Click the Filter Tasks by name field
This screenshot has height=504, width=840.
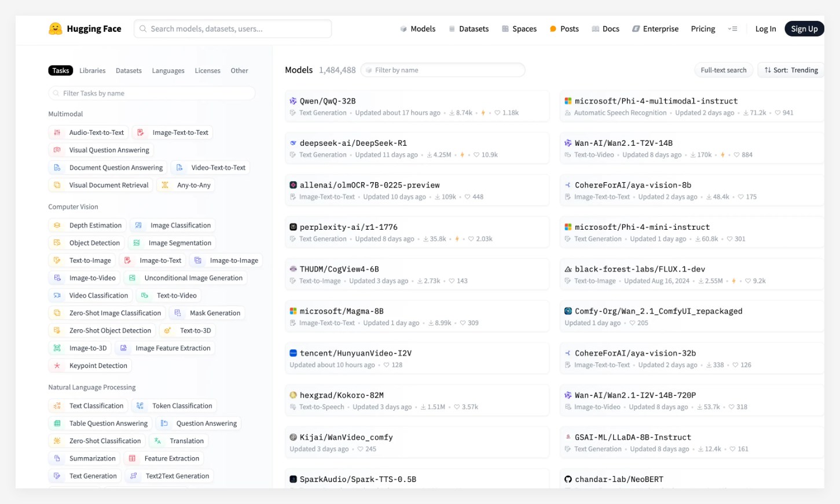pyautogui.click(x=152, y=93)
